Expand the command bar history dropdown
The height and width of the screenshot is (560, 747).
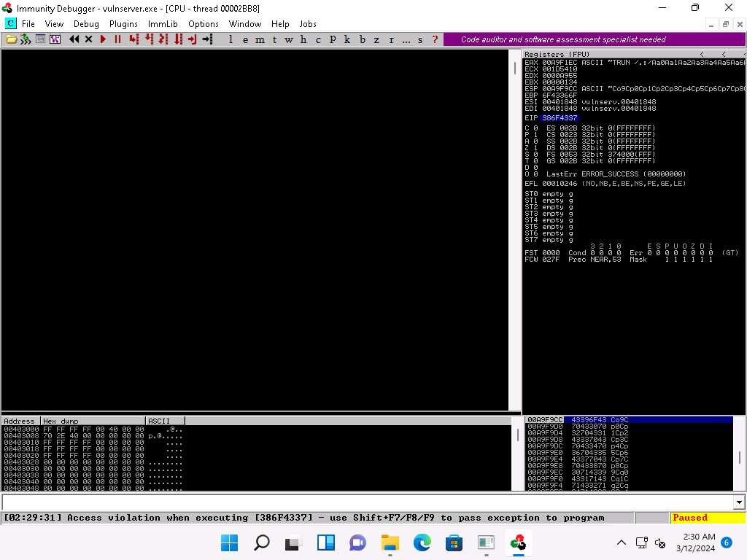740,502
